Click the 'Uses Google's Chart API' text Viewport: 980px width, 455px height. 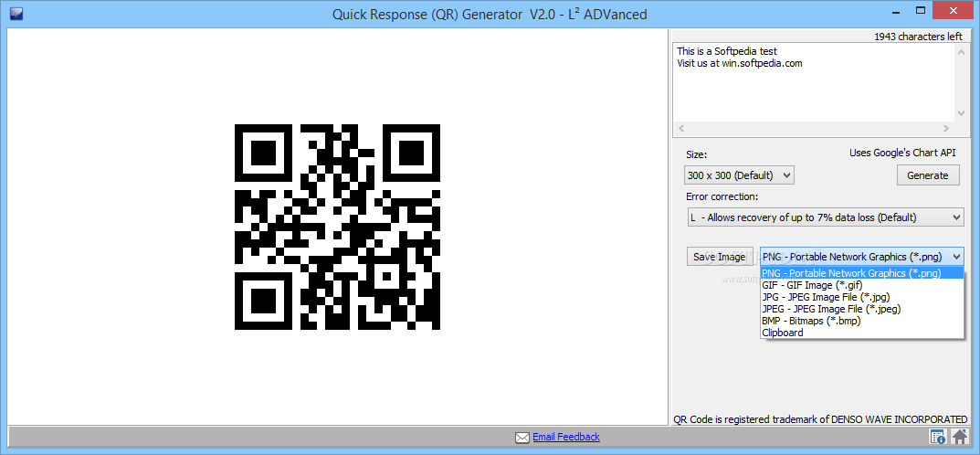coord(902,153)
